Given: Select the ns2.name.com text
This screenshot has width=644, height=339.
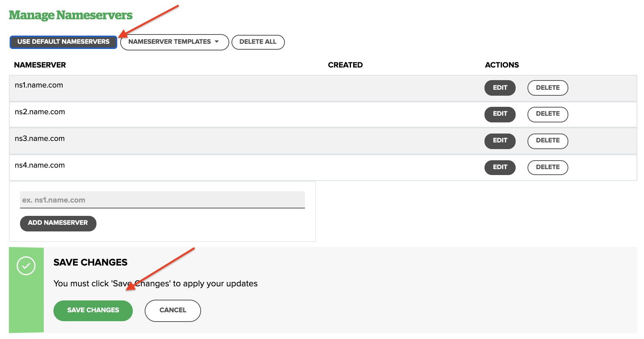Looking at the screenshot, I should (x=40, y=112).
